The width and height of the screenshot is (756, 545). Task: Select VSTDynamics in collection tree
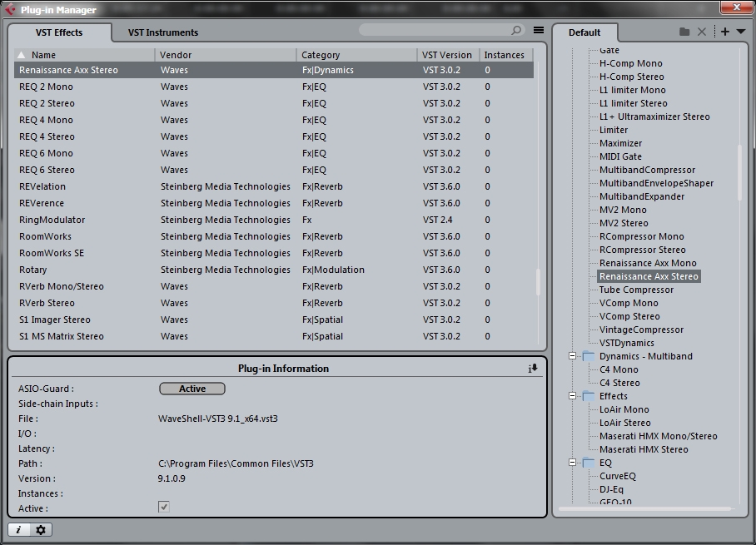click(x=626, y=343)
